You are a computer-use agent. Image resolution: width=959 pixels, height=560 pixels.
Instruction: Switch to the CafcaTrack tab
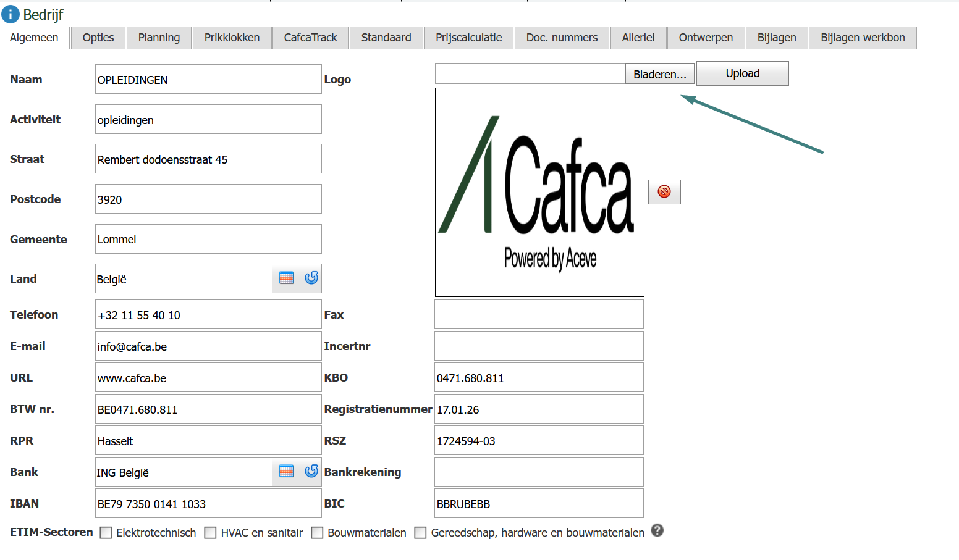pyautogui.click(x=311, y=38)
